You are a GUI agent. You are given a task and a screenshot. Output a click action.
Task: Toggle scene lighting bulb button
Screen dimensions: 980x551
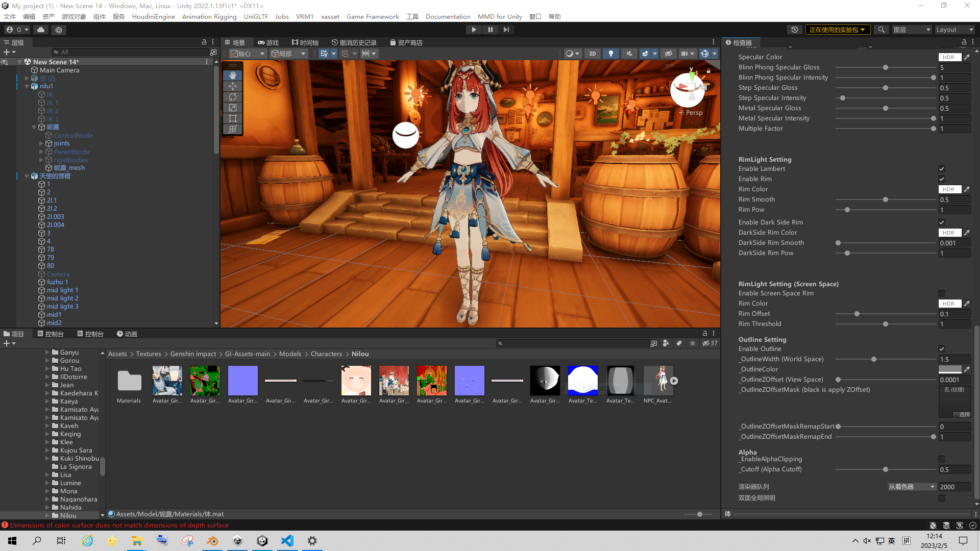tap(611, 54)
